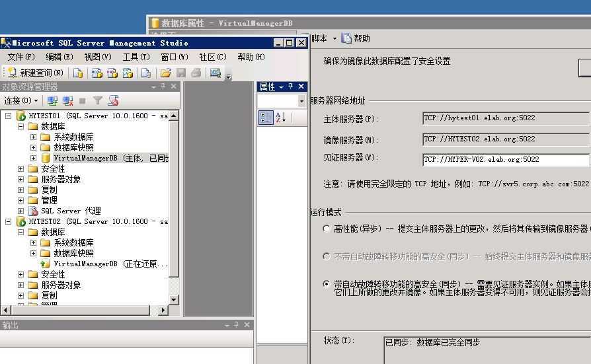The image size is (591, 364).
Task: Click the Activity Monitor toolbar icon
Action: click(x=216, y=73)
